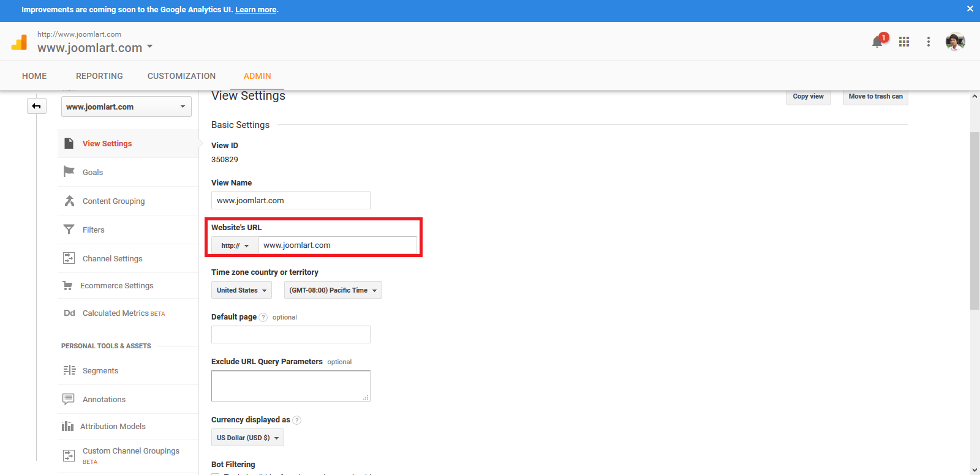Select the ADMIN tab
This screenshot has width=980, height=475.
pos(257,76)
